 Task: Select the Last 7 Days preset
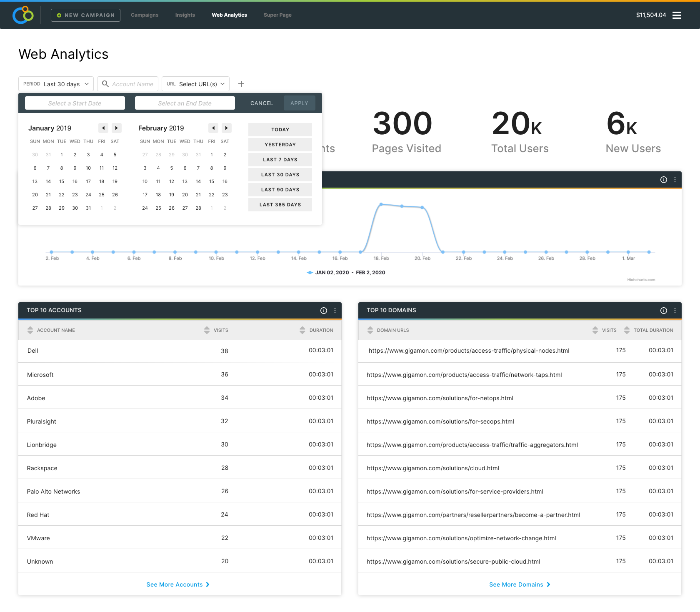(280, 160)
